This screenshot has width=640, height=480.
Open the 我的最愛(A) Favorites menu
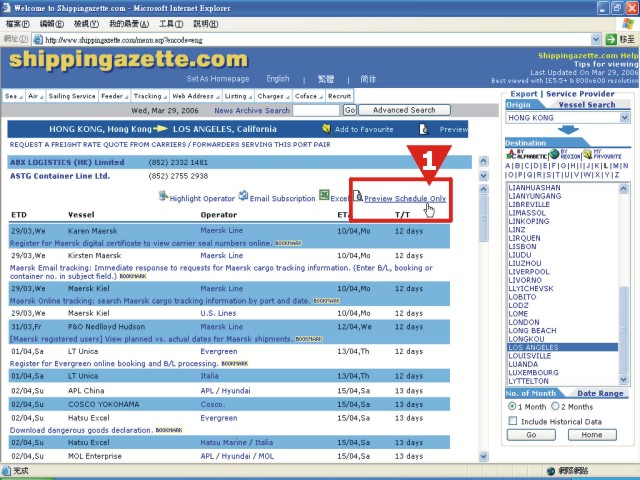tap(129, 24)
